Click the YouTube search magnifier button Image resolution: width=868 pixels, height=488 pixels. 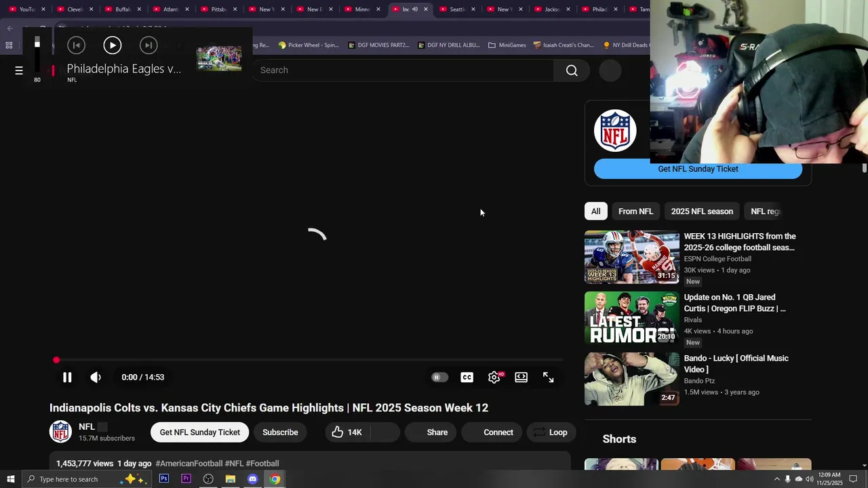[x=572, y=70]
